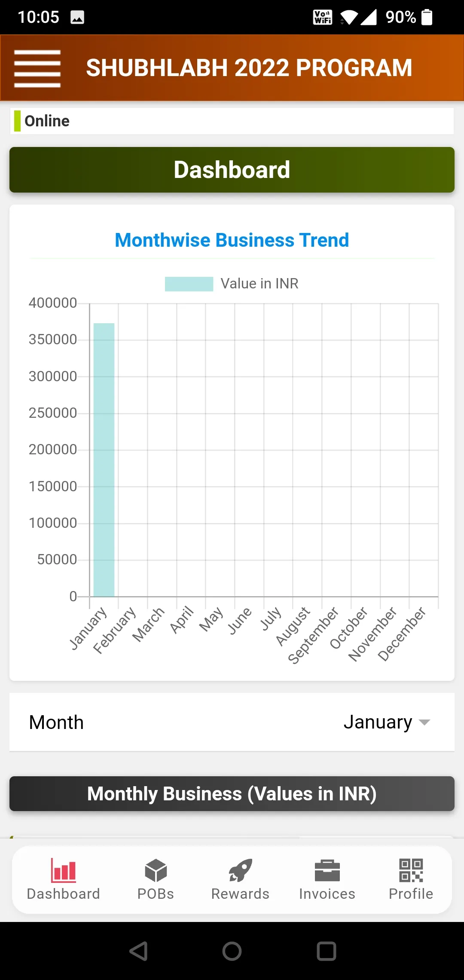
Task: Tap the screenshot notification icon in status bar
Action: 77,17
